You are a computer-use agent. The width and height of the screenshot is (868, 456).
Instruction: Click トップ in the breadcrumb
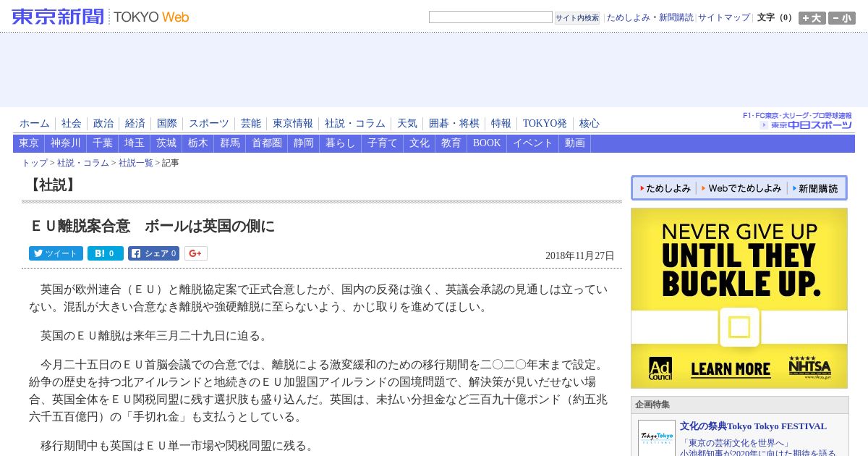pos(35,163)
